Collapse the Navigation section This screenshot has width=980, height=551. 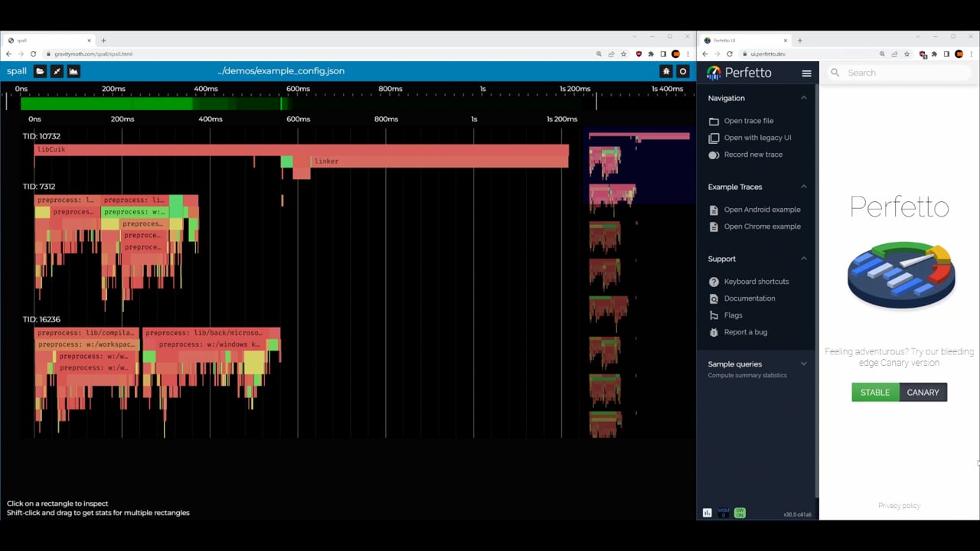(x=803, y=98)
